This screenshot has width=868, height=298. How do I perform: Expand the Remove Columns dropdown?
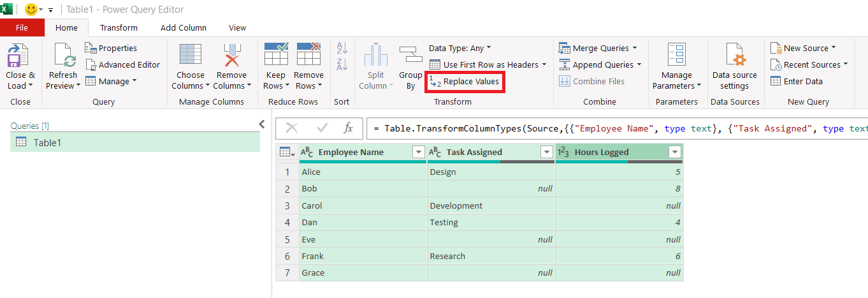(249, 86)
